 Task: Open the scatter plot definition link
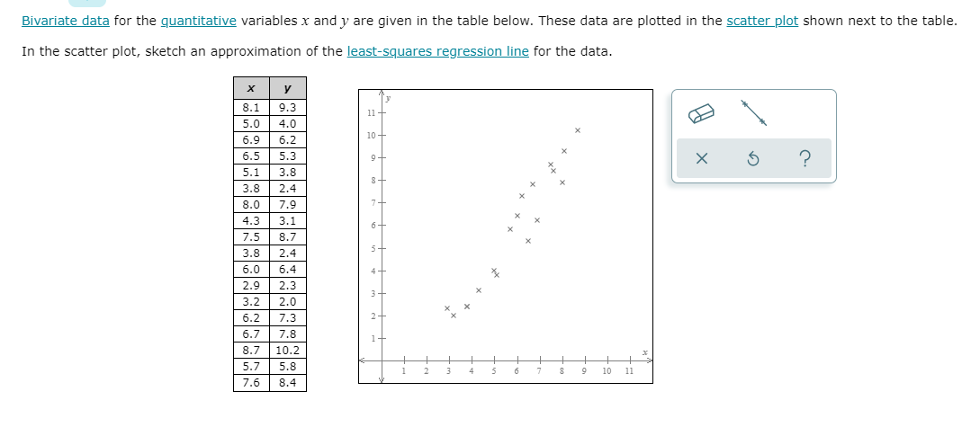[762, 21]
